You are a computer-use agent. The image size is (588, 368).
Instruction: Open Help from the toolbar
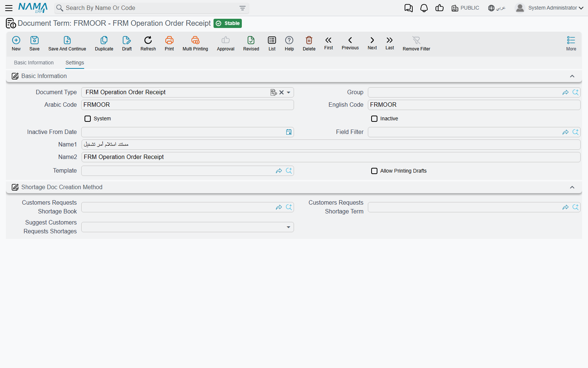tap(289, 43)
